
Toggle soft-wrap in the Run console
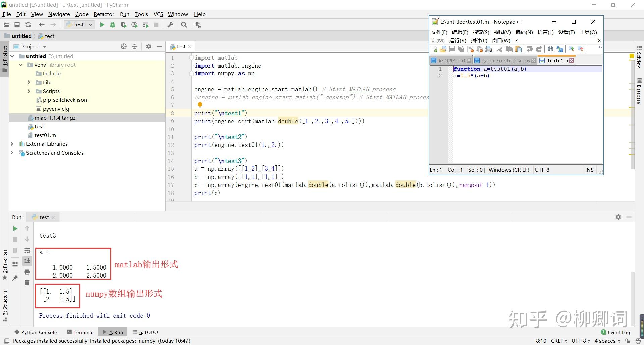click(27, 250)
